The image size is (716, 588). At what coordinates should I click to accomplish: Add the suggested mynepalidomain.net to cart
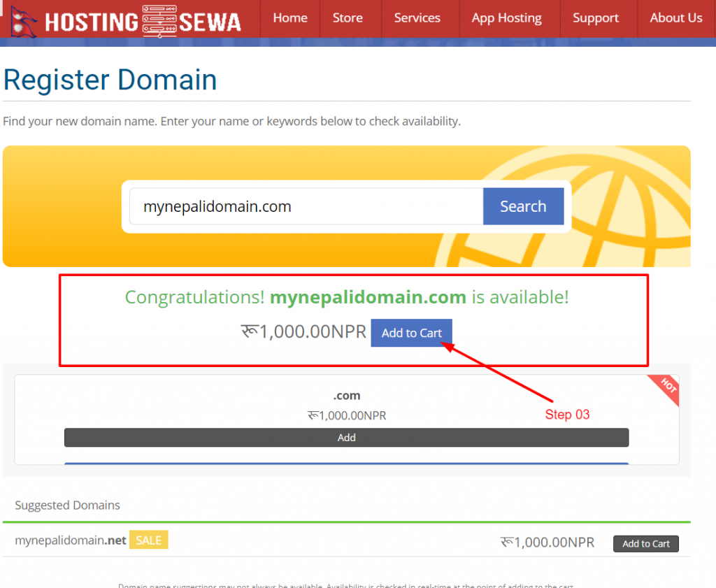click(645, 543)
